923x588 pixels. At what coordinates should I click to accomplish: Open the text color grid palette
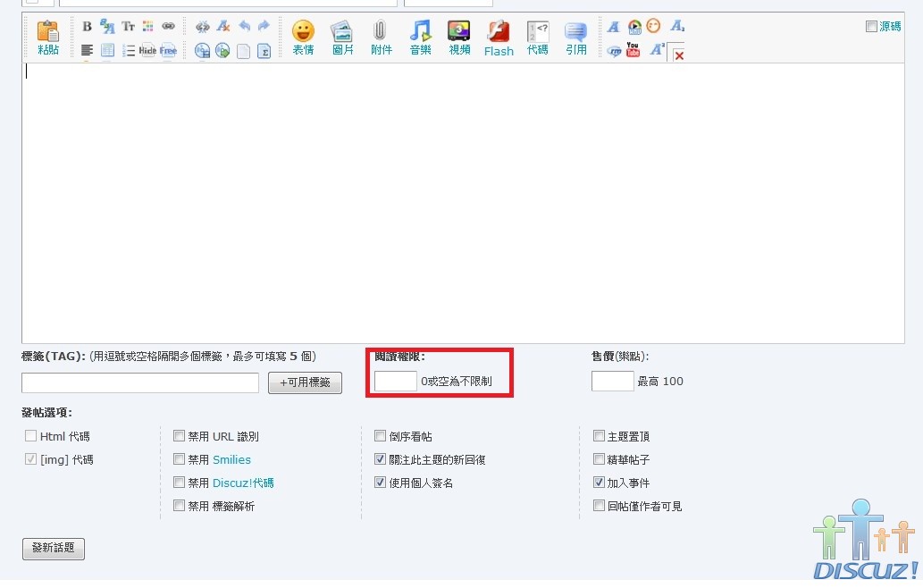pyautogui.click(x=147, y=27)
